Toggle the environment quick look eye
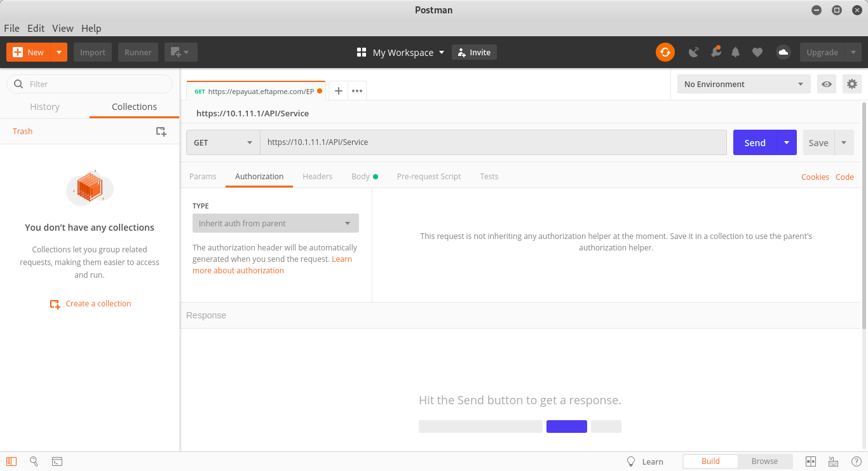Viewport: 868px width, 471px height. point(827,84)
